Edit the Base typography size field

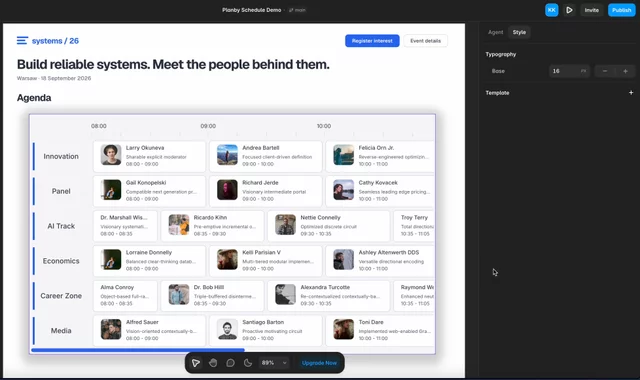[569, 71]
